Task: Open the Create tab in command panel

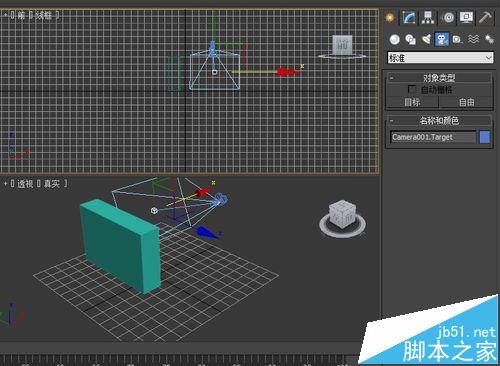Action: click(x=390, y=17)
